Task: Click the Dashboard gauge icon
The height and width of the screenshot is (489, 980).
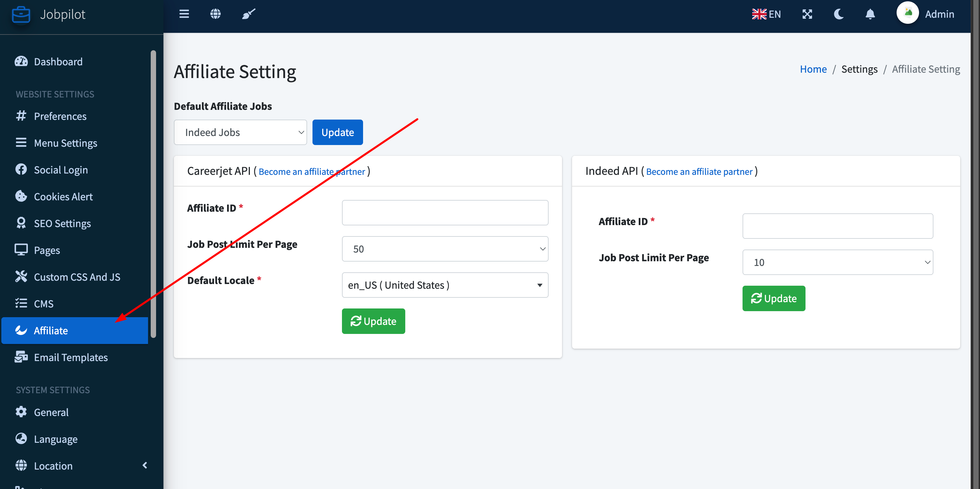Action: click(x=21, y=61)
